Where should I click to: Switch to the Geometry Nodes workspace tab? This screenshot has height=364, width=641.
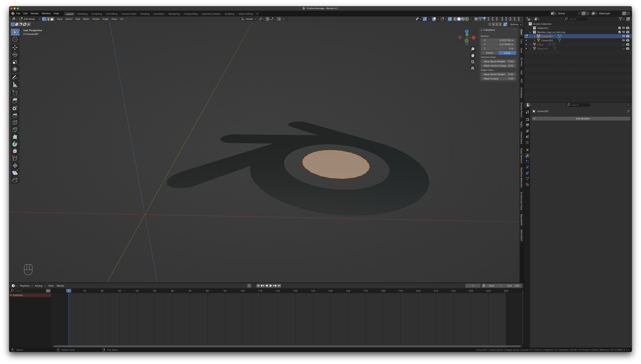click(x=211, y=14)
